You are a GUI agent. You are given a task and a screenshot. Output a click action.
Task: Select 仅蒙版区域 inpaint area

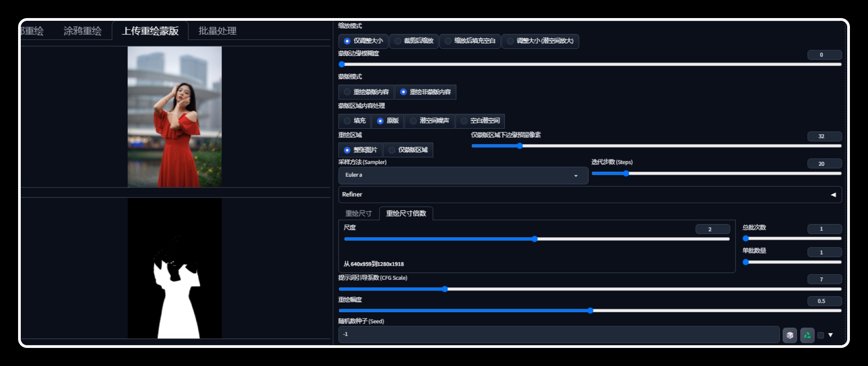408,150
